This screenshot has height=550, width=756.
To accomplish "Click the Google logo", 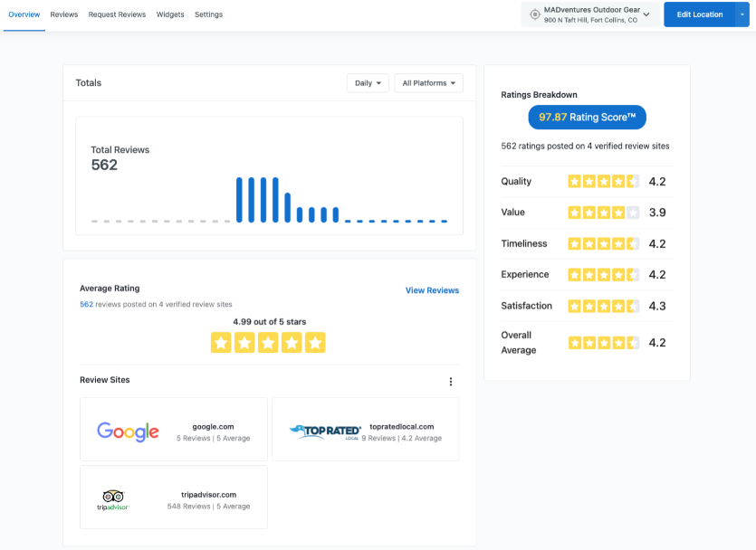I will [x=128, y=431].
